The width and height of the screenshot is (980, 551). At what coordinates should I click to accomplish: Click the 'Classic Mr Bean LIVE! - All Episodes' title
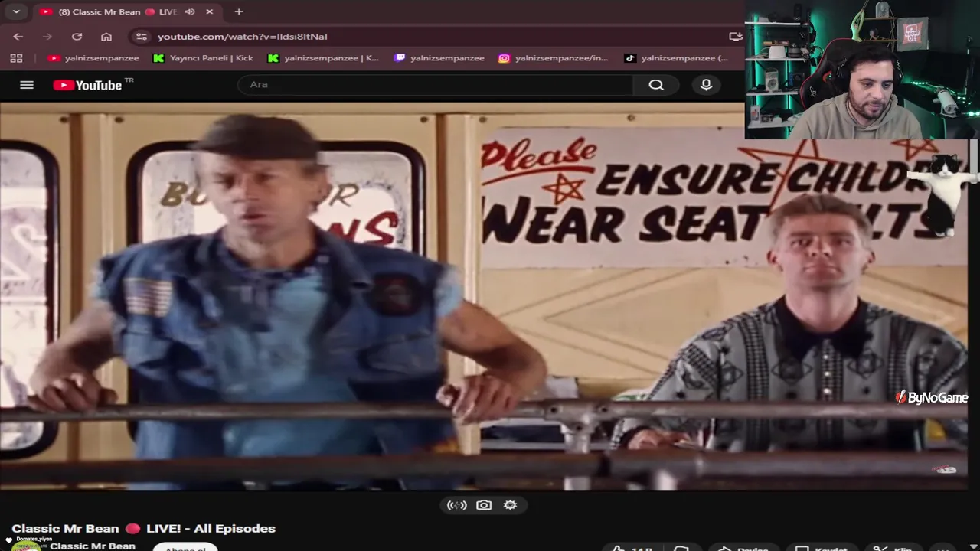tap(143, 528)
